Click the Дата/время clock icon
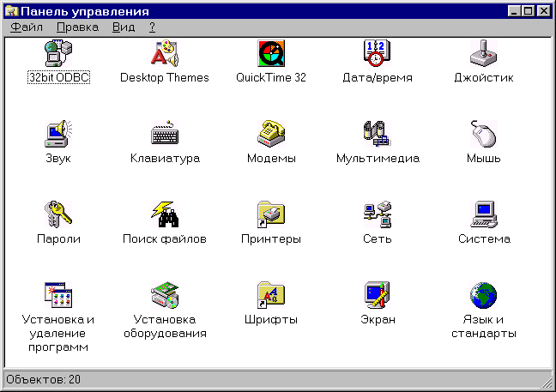 pyautogui.click(x=378, y=53)
